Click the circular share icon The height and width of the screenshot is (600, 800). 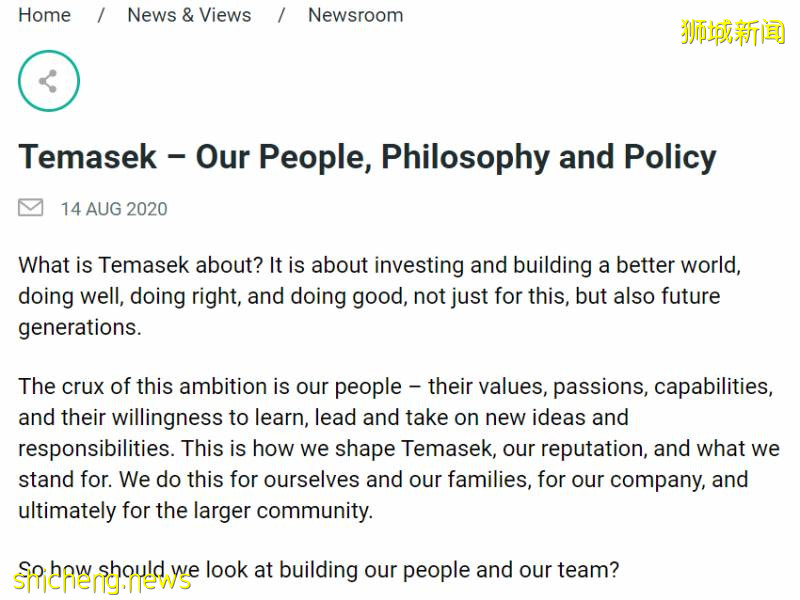pyautogui.click(x=48, y=81)
